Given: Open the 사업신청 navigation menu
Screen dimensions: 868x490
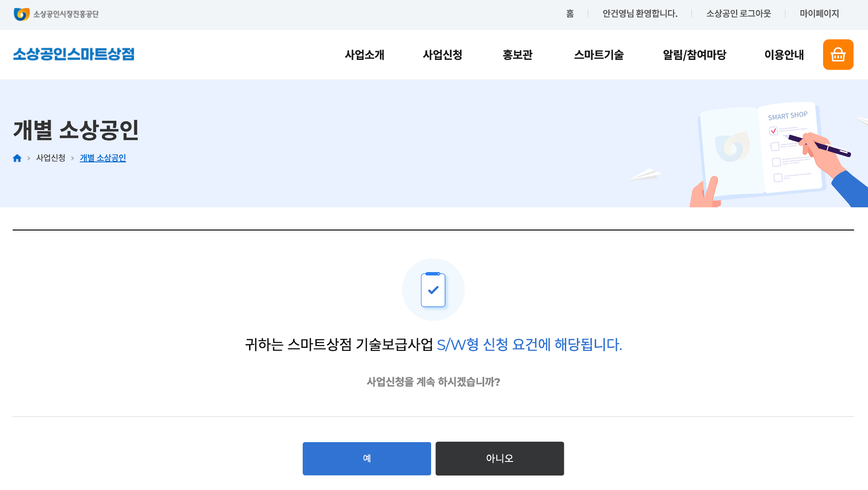Looking at the screenshot, I should tap(442, 55).
